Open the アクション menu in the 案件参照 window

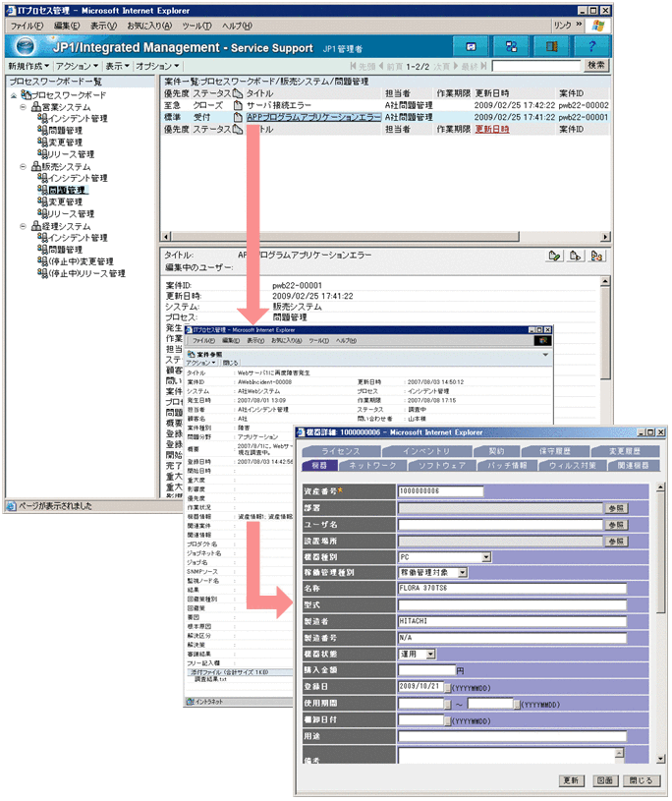click(200, 363)
